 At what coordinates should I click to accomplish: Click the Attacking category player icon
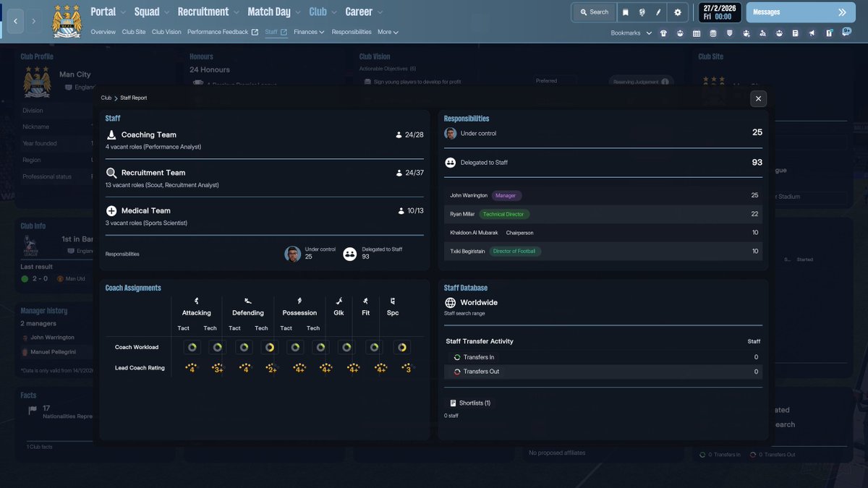tap(196, 301)
